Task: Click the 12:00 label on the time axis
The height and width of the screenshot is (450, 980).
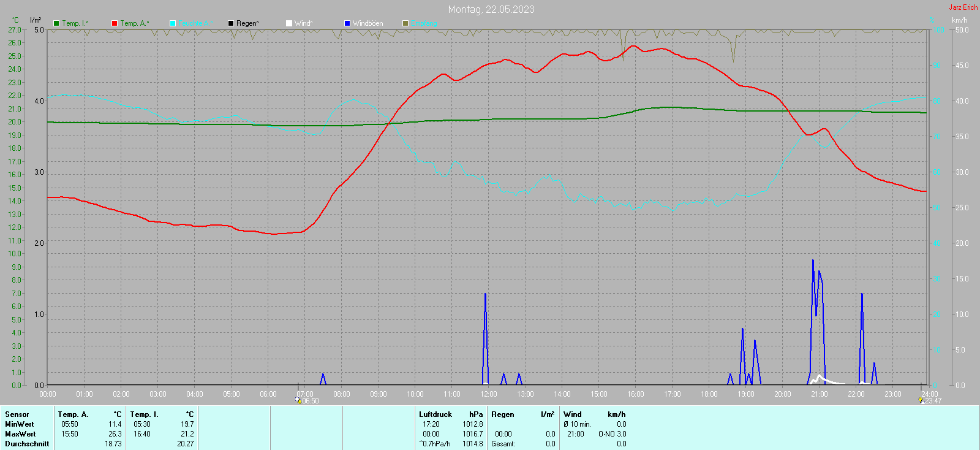Action: tap(489, 394)
